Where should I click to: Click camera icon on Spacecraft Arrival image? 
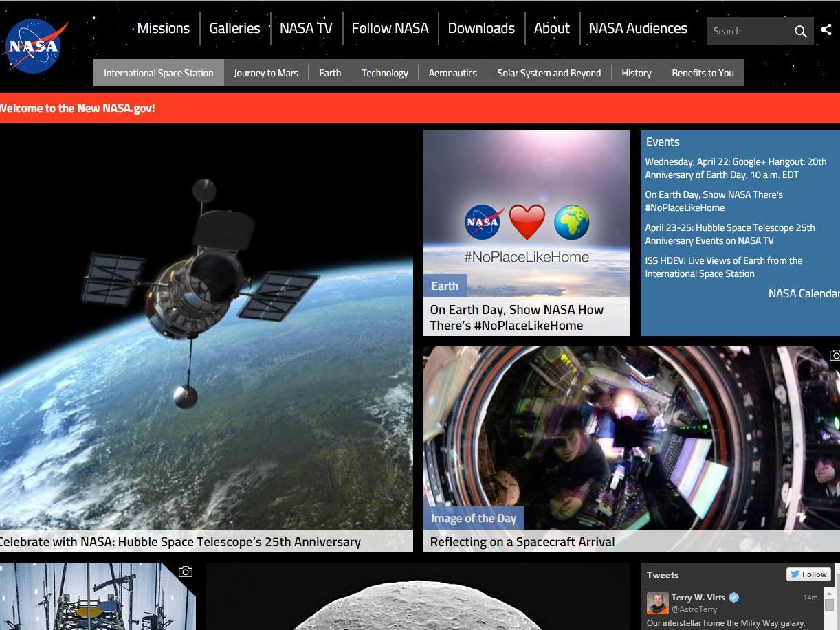(835, 355)
